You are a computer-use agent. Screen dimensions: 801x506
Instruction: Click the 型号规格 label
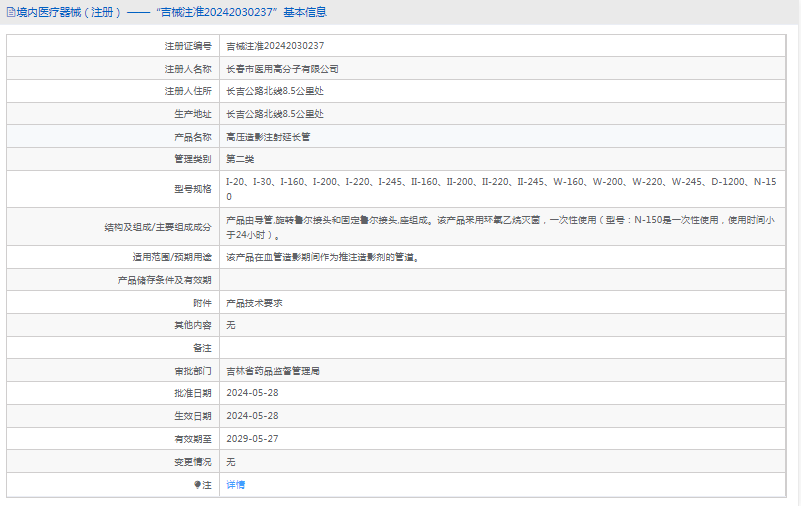193,189
